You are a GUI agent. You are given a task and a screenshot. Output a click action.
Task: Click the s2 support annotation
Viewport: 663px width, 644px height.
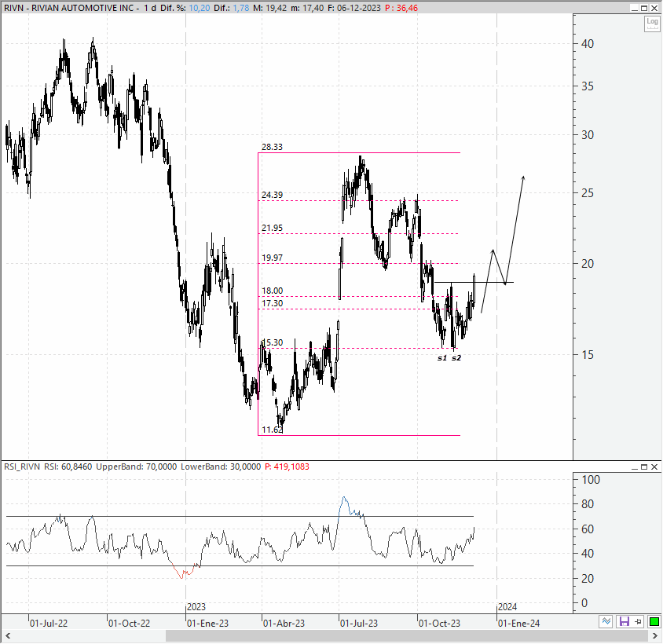click(456, 357)
